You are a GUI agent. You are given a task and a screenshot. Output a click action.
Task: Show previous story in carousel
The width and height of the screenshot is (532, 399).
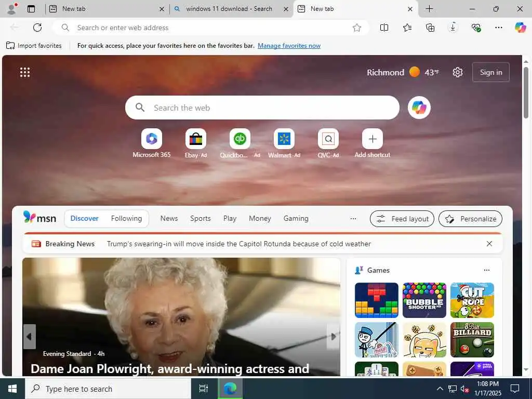[29, 337]
